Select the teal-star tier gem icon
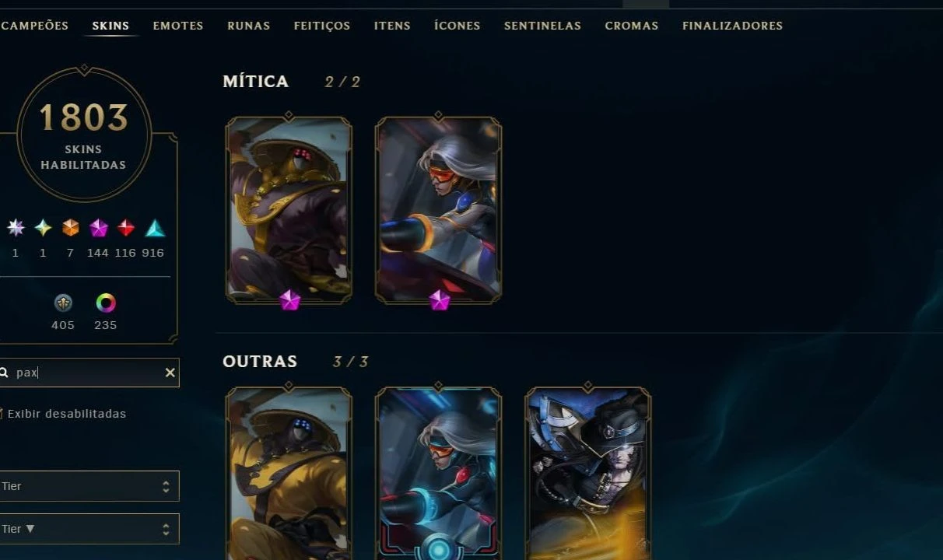943x560 pixels. pyautogui.click(x=43, y=228)
